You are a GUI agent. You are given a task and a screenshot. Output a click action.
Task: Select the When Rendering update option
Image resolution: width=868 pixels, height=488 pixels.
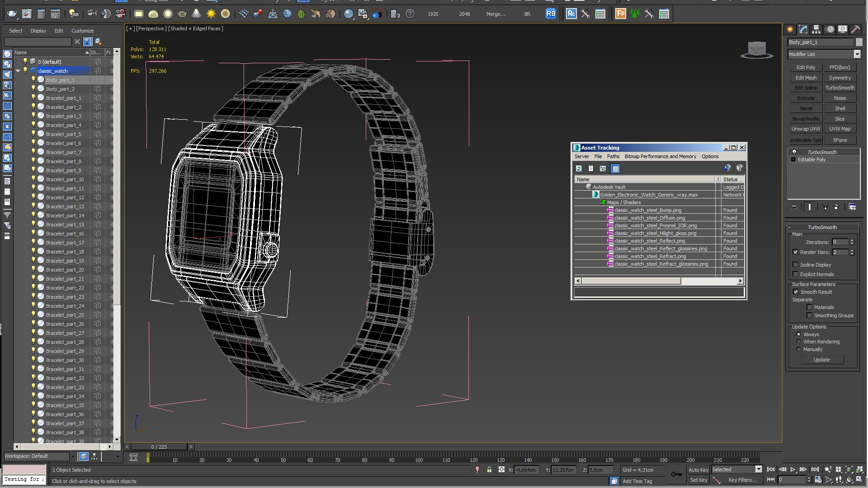coord(798,342)
